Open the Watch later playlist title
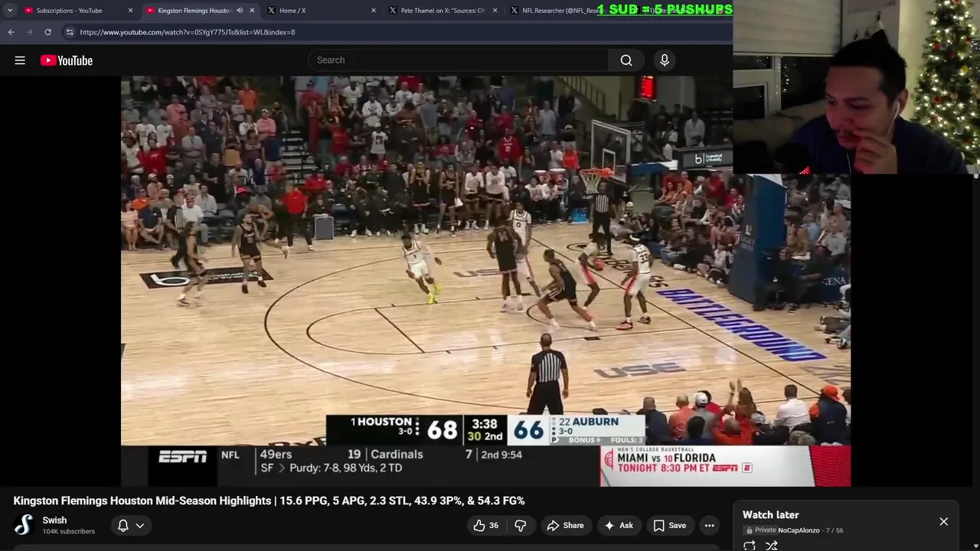 click(x=771, y=515)
